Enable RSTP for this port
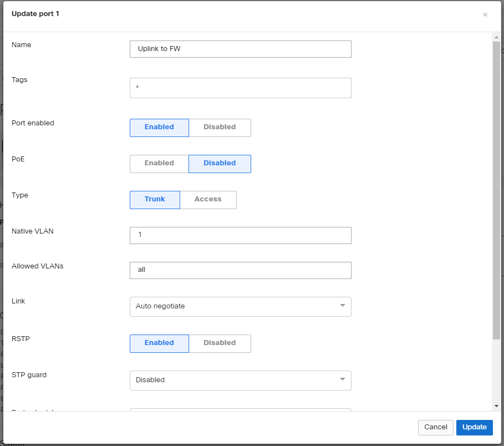 (159, 343)
